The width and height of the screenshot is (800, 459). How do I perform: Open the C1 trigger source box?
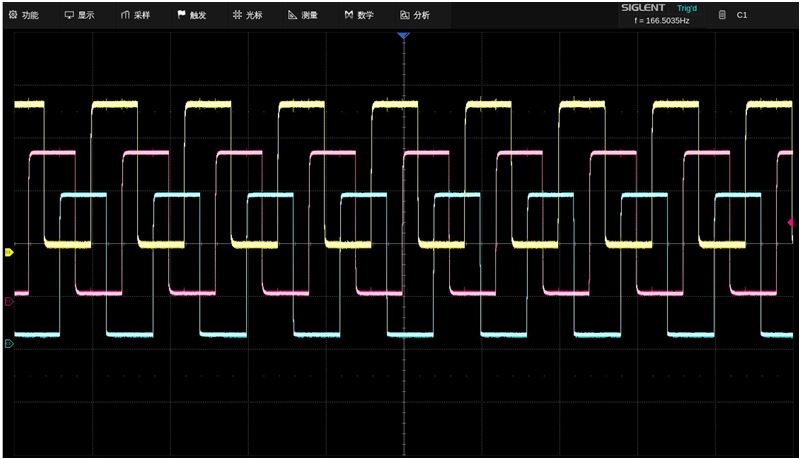742,15
